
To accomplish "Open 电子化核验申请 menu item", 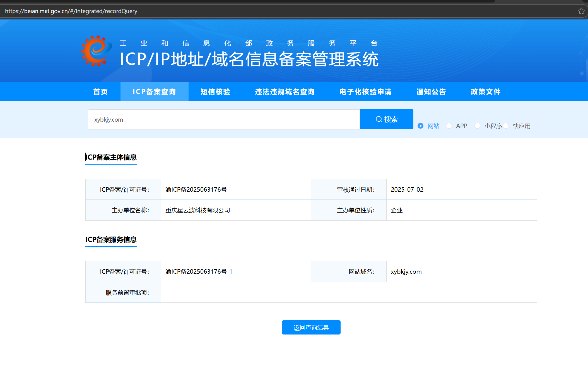I will [x=366, y=92].
